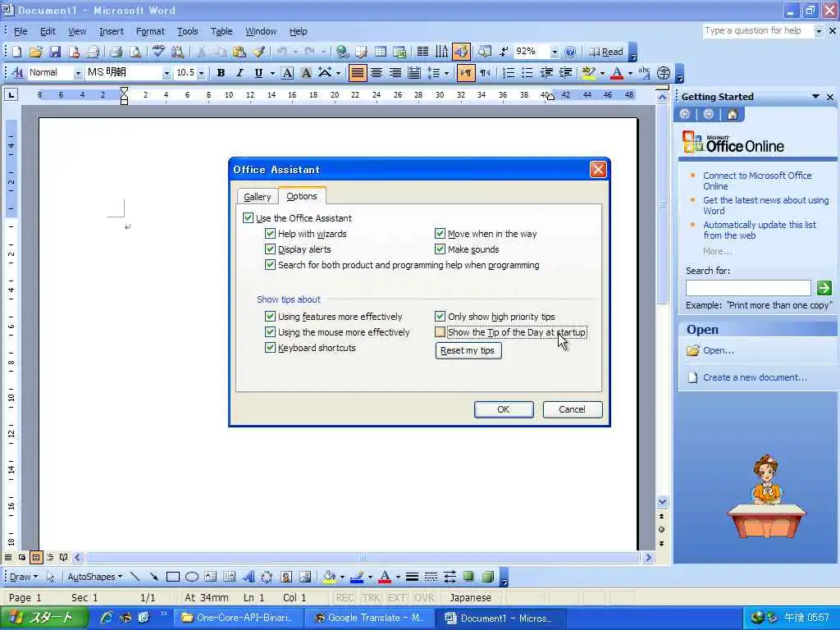Toggle Display alerts checkbox

pyautogui.click(x=270, y=249)
